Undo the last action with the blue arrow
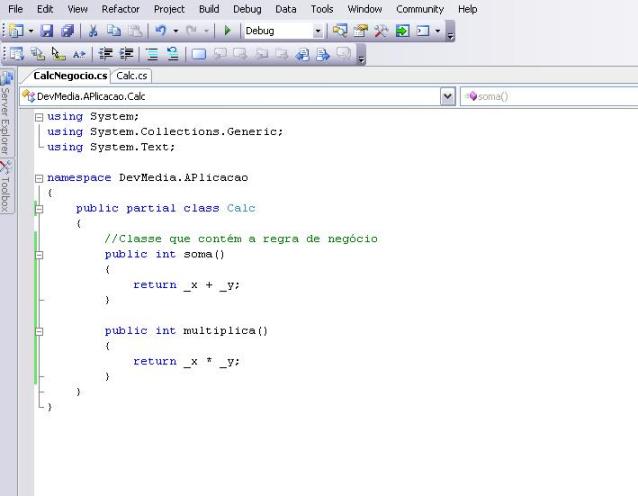Viewport: 638px width, 496px height. click(161, 31)
